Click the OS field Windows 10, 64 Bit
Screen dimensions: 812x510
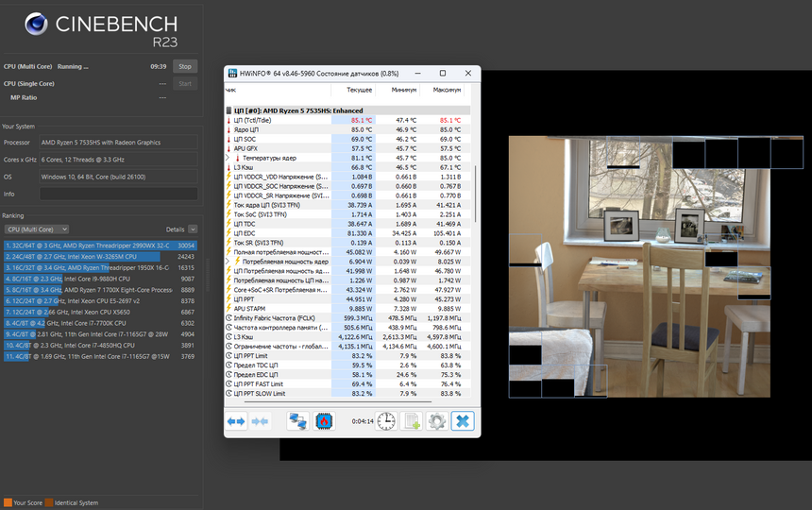click(119, 177)
